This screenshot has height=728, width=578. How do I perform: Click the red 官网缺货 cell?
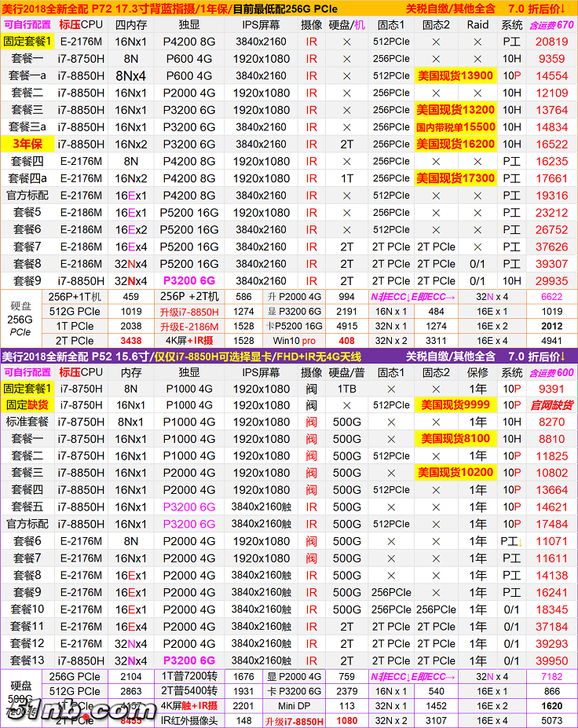551,405
